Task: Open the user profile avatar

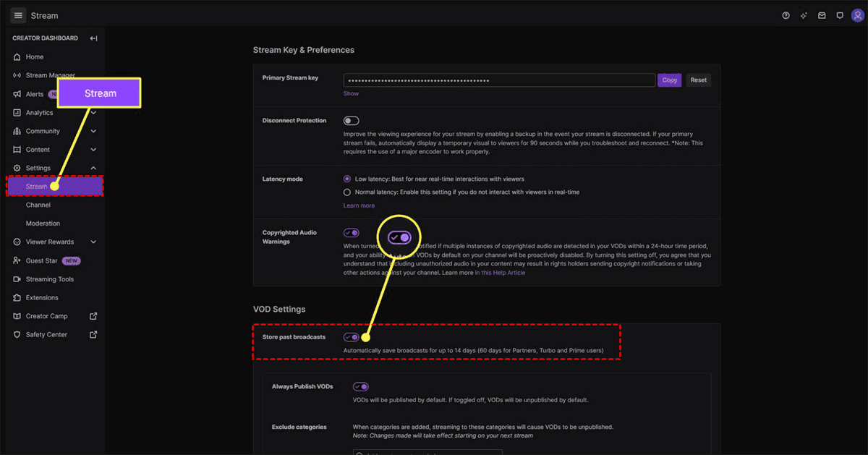Action: pos(857,15)
